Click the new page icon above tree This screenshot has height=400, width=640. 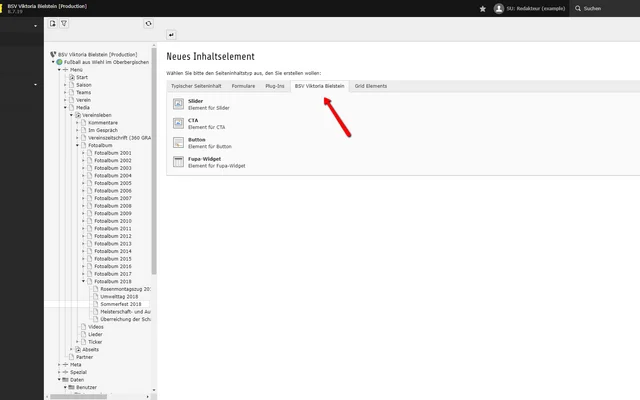tap(53, 22)
